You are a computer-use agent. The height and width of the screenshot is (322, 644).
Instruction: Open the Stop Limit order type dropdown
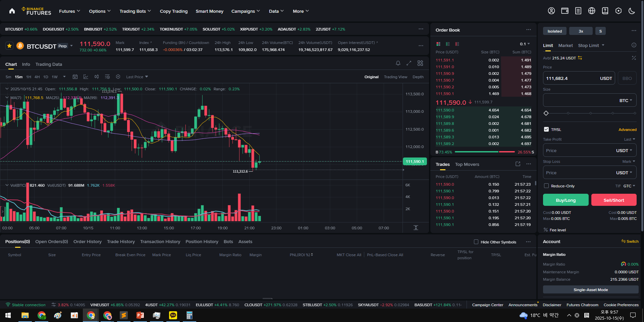point(591,45)
